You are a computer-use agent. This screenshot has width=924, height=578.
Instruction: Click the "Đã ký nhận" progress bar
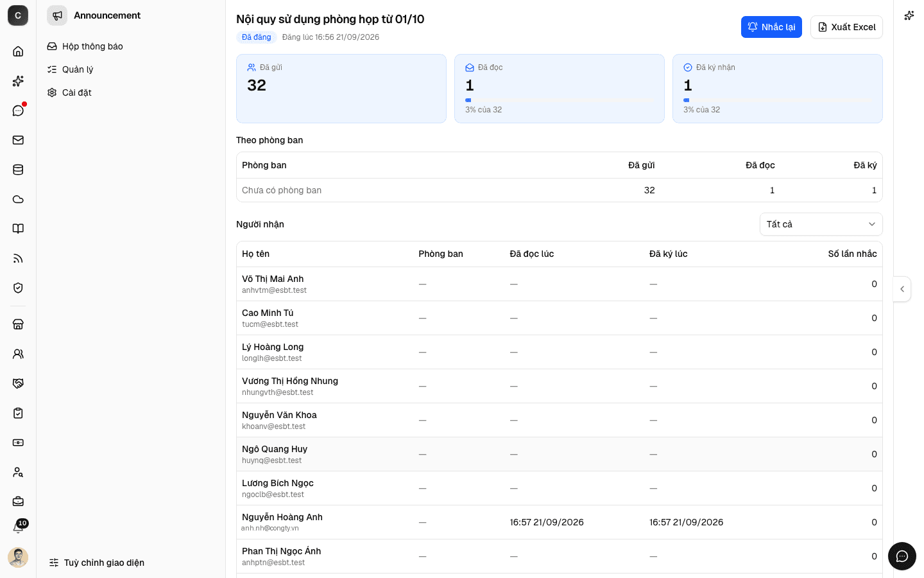(x=778, y=100)
